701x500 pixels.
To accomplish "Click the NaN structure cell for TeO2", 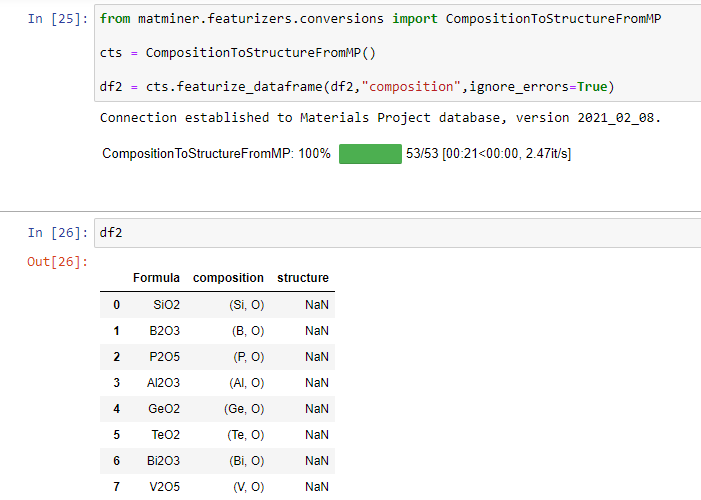I will point(317,434).
